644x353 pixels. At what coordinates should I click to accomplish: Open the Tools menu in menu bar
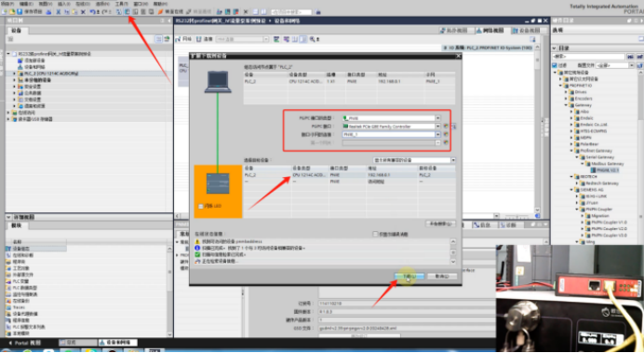(x=122, y=4)
